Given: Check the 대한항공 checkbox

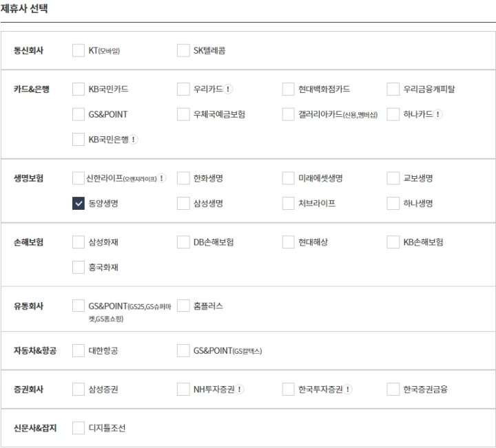Looking at the screenshot, I should click(79, 351).
